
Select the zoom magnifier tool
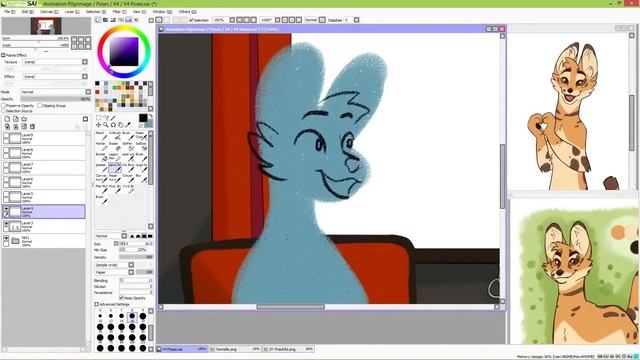[106, 125]
